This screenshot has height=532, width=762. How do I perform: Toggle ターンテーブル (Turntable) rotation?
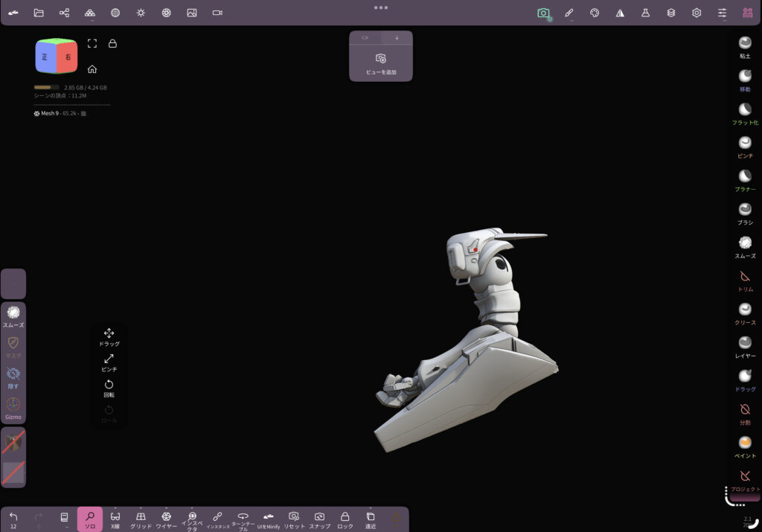(x=243, y=521)
